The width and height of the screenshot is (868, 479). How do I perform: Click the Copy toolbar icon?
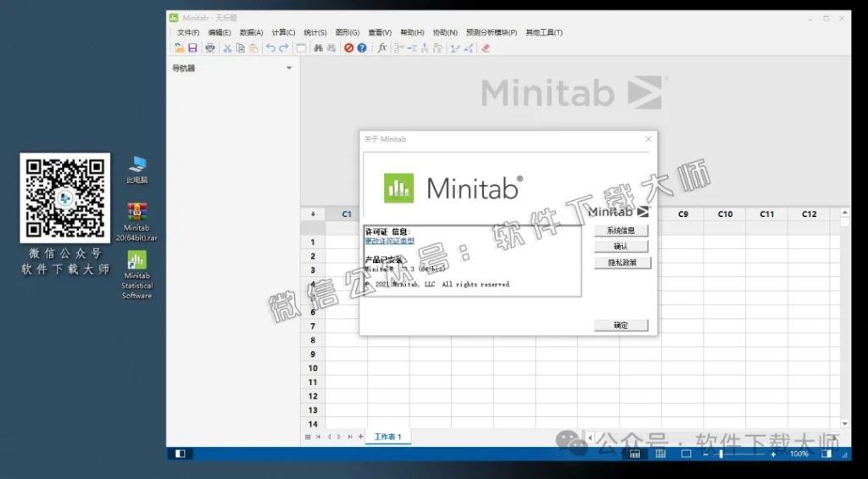click(x=240, y=48)
